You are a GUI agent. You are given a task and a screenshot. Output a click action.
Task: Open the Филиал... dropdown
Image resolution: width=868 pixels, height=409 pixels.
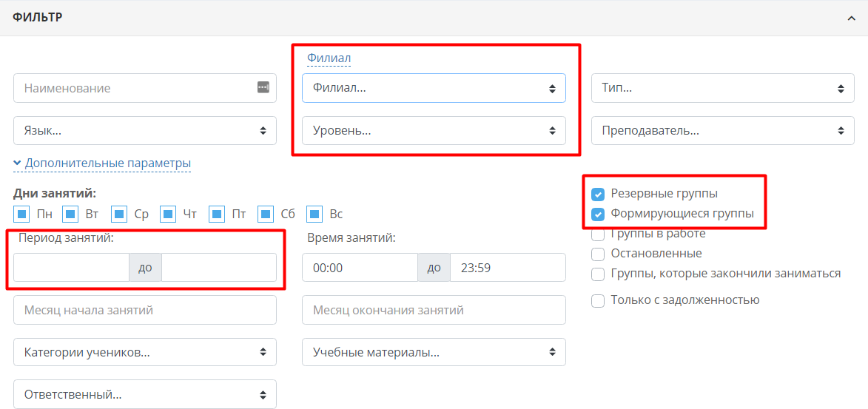(x=434, y=88)
